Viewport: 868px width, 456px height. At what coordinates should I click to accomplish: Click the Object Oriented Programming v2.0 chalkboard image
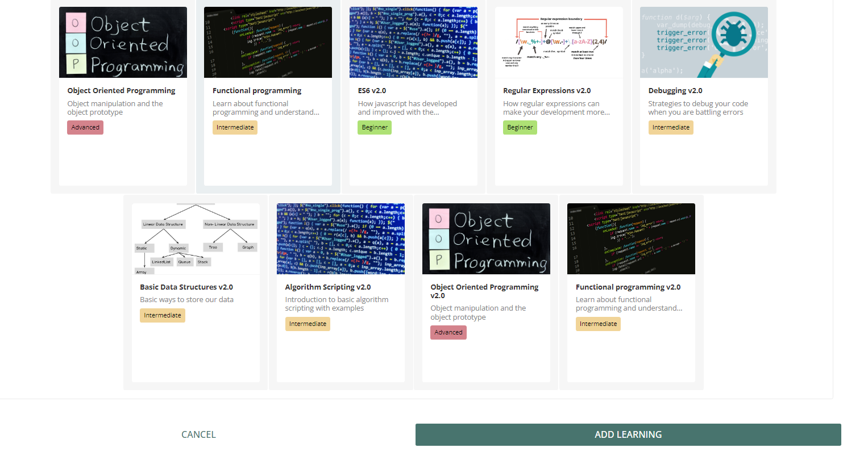pos(486,239)
